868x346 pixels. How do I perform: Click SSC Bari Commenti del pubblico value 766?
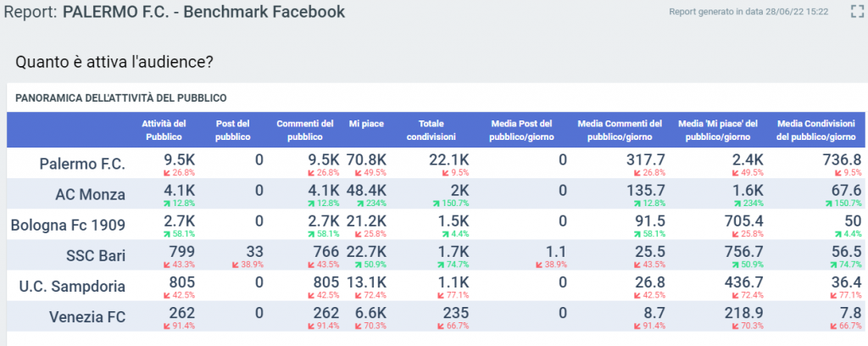(325, 253)
